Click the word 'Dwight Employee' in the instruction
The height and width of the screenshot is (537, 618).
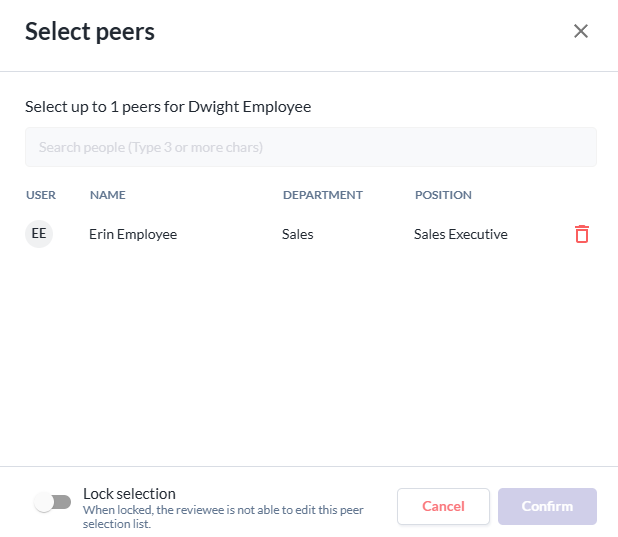point(249,107)
